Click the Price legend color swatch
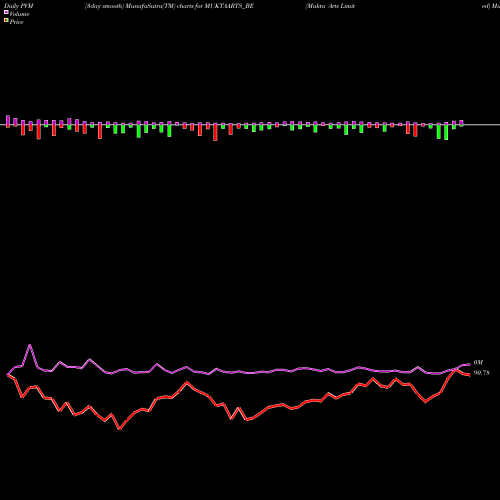Viewport: 500px width, 500px height. (6, 21)
